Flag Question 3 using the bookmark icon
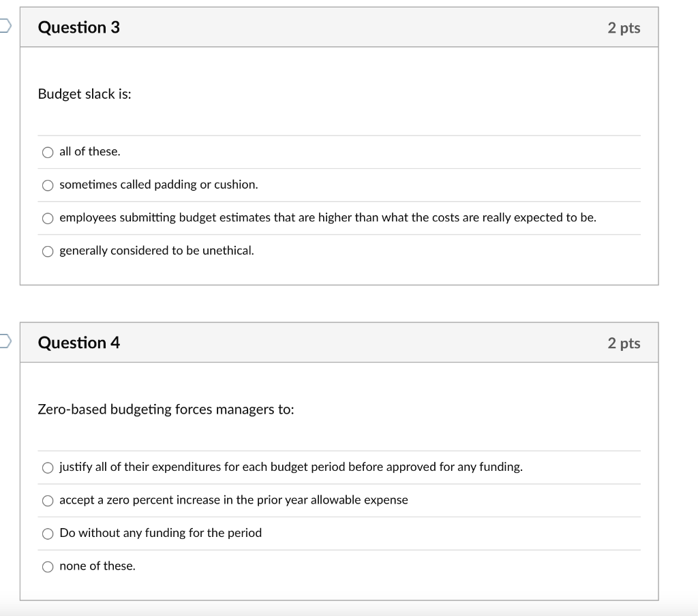698x616 pixels. pyautogui.click(x=5, y=27)
